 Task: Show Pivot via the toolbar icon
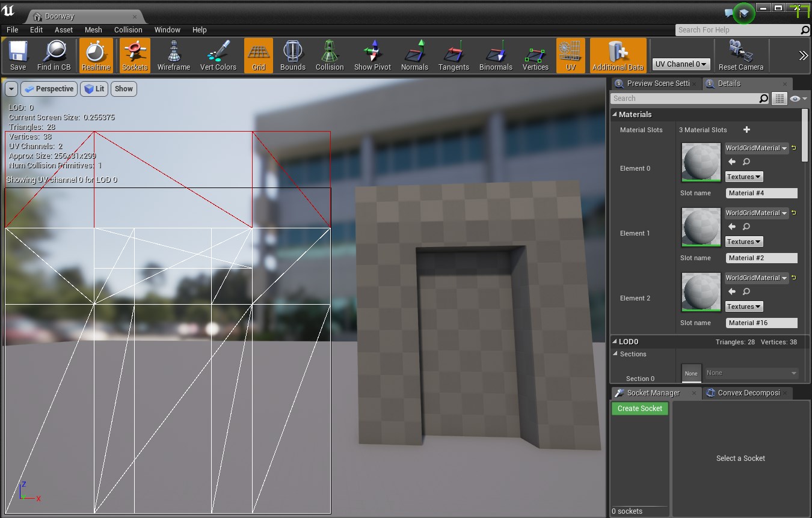click(x=372, y=56)
